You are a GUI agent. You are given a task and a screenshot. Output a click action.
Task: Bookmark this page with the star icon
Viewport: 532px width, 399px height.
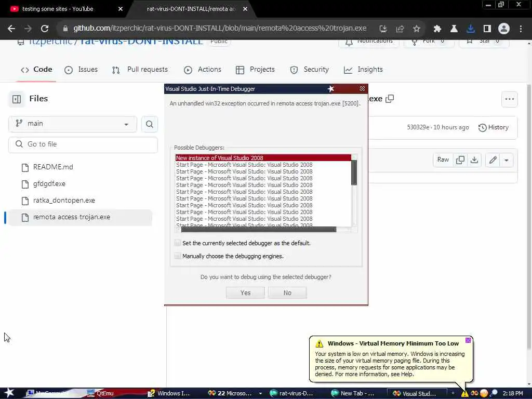coord(416,29)
